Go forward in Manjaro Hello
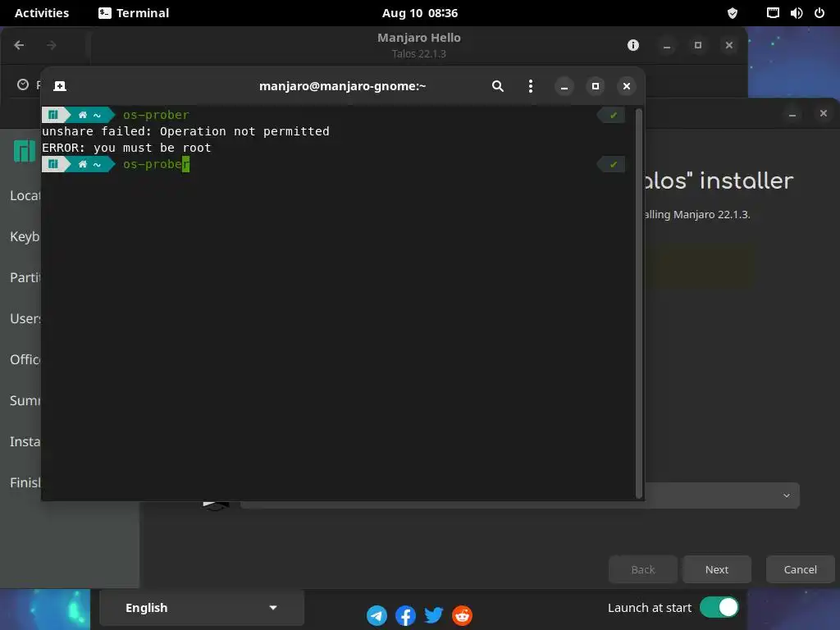 pyautogui.click(x=52, y=46)
